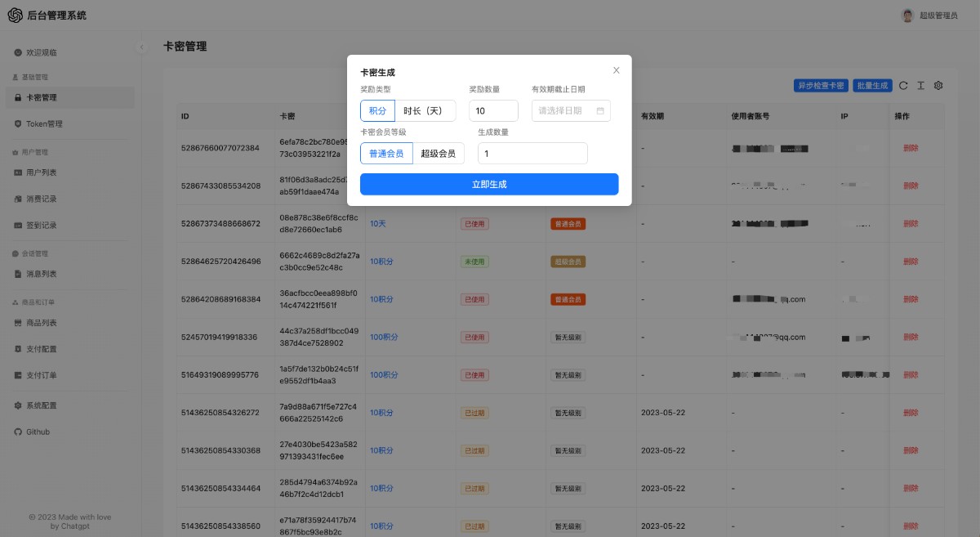The width and height of the screenshot is (980, 537).
Task: Click the 后台管理系统 logo icon
Action: coord(16,15)
